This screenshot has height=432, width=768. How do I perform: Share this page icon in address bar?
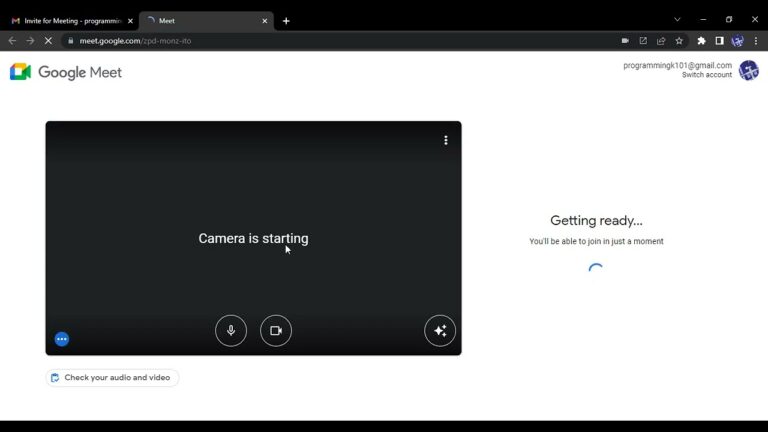pyautogui.click(x=661, y=41)
